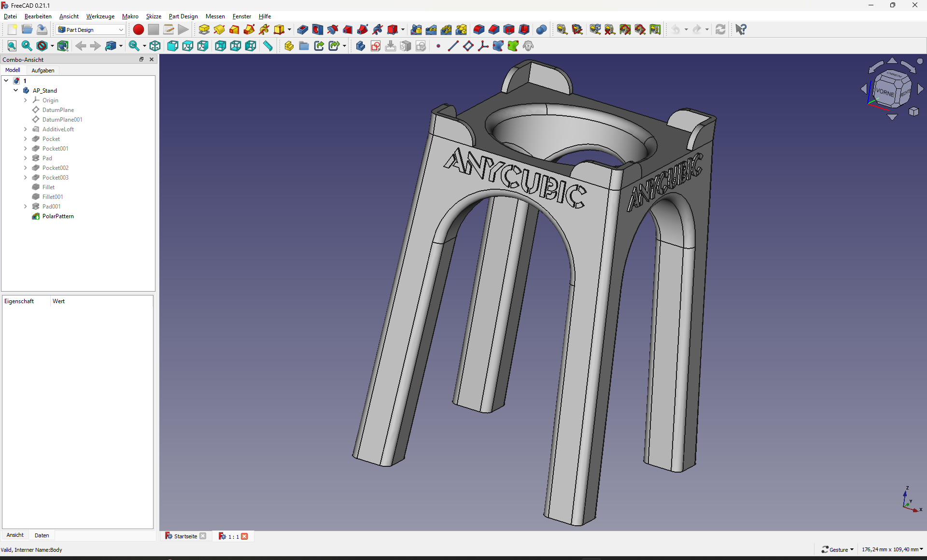The image size is (927, 560).
Task: Click the What's This help icon
Action: pyautogui.click(x=741, y=29)
